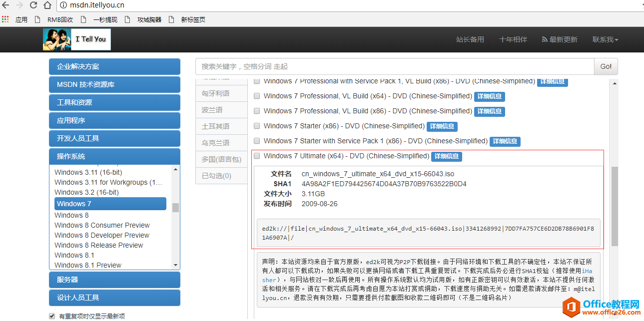Screen dimensions: 644x321
Task: Click the 搜索关键字 search input field
Action: 395,66
